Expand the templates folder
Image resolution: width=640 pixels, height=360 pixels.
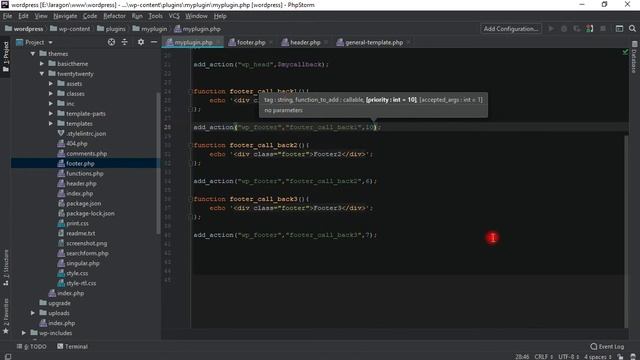point(51,124)
